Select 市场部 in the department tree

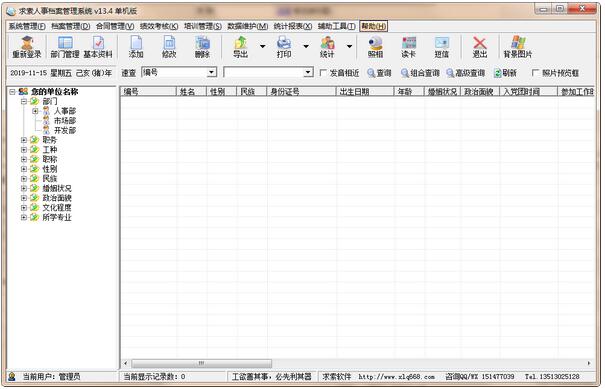pyautogui.click(x=65, y=121)
